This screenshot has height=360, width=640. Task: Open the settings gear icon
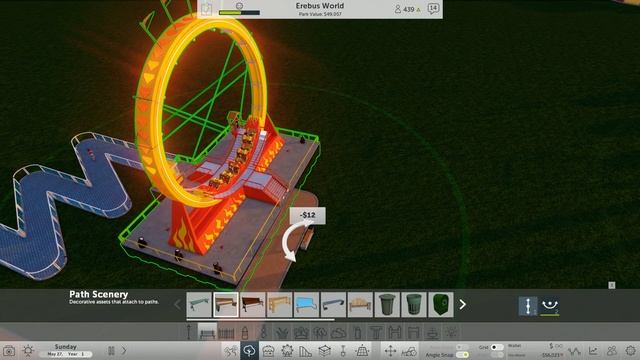pos(630,351)
